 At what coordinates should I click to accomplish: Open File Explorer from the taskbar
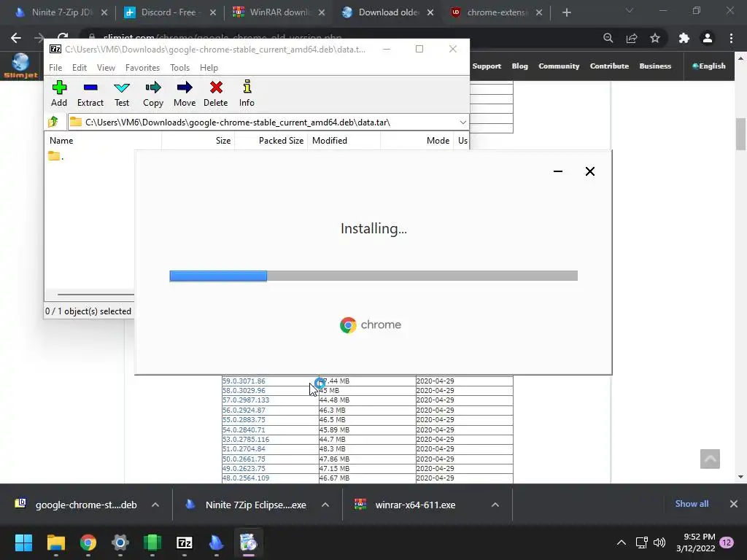point(55,542)
